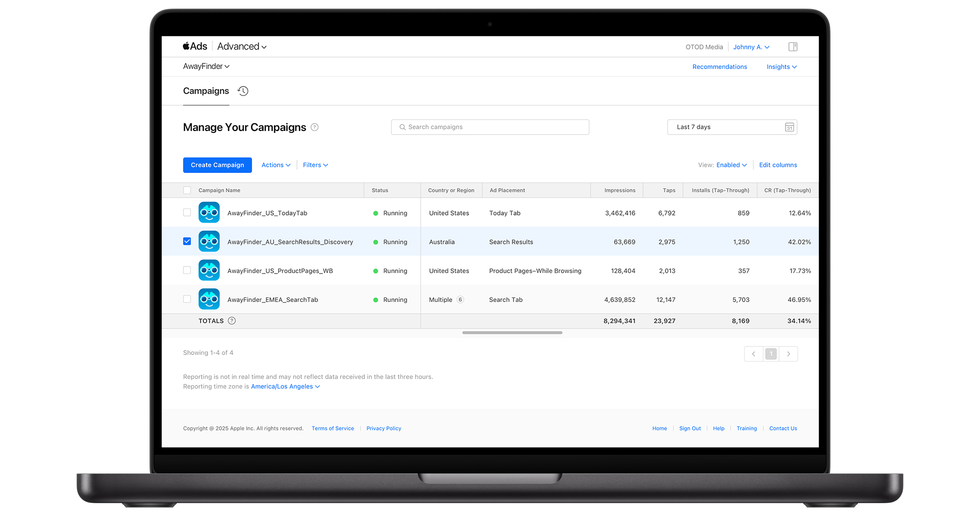
Task: Click Sign Out in footer
Action: 690,428
